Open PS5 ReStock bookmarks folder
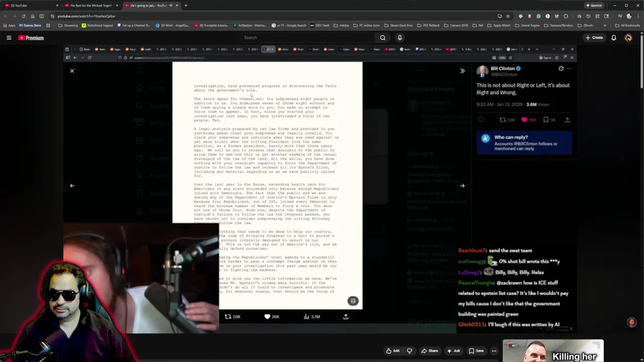644x362 pixels. (x=428, y=25)
